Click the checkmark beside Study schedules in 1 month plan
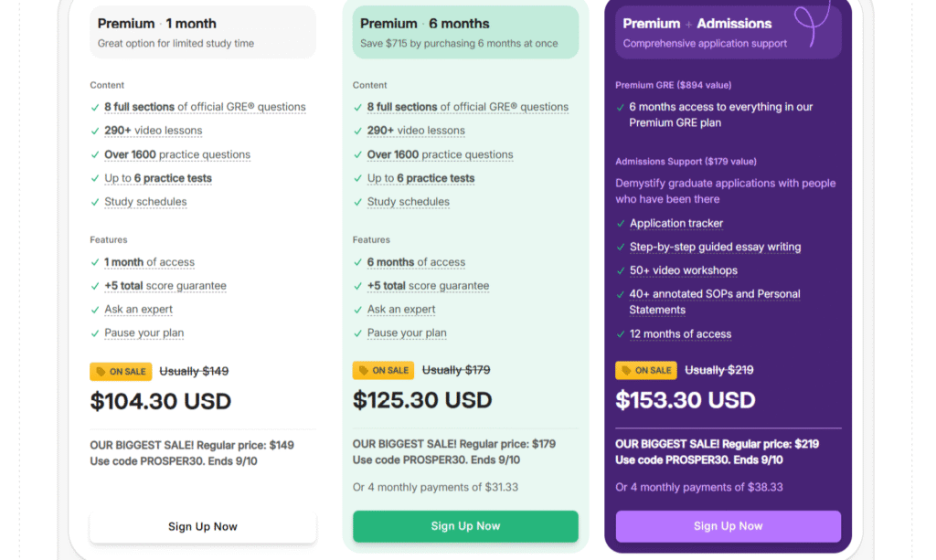Screen dimensions: 936x560 click(x=95, y=202)
